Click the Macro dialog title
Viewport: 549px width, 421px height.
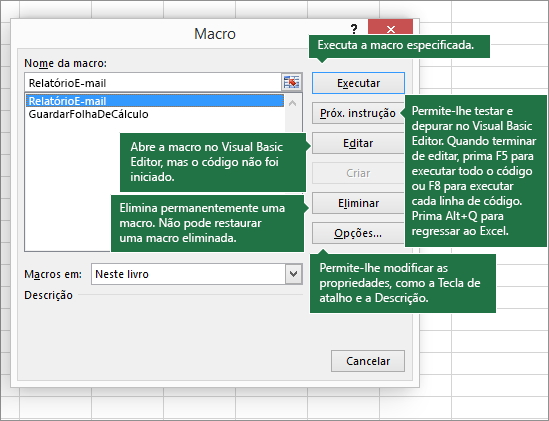[215, 34]
